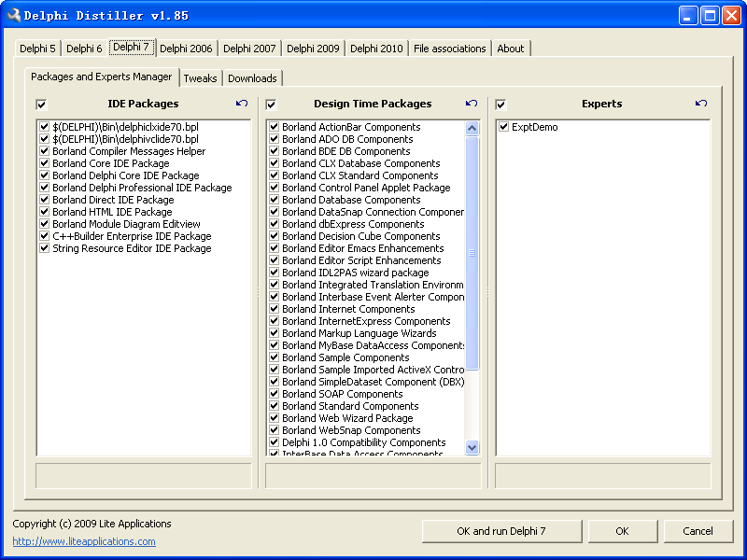747x560 pixels.
Task: Uncheck Borland Core IDE Package
Action: (x=44, y=163)
